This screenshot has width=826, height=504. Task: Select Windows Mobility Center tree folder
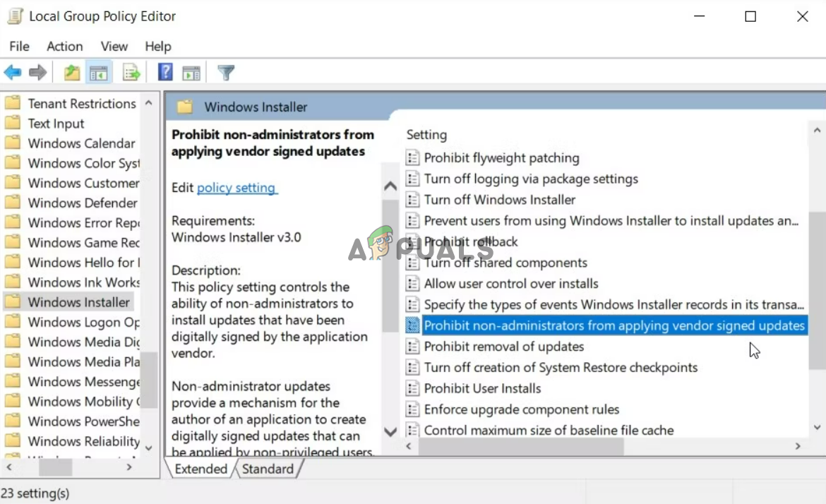point(84,402)
